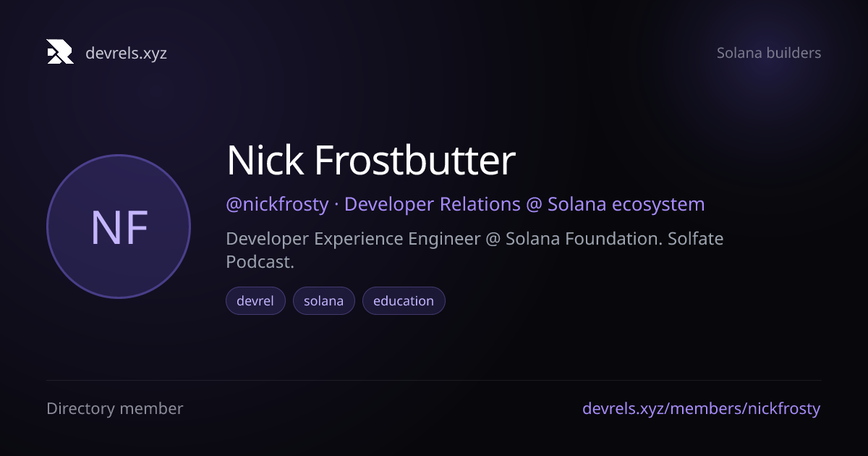Screen dimensions: 868x456
Task: Select the Developer Experience Engineer bio line
Action: 475,238
